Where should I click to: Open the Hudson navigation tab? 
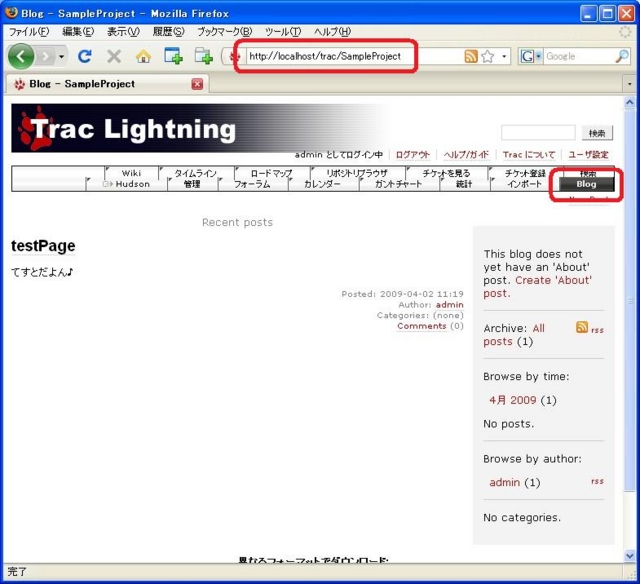127,184
